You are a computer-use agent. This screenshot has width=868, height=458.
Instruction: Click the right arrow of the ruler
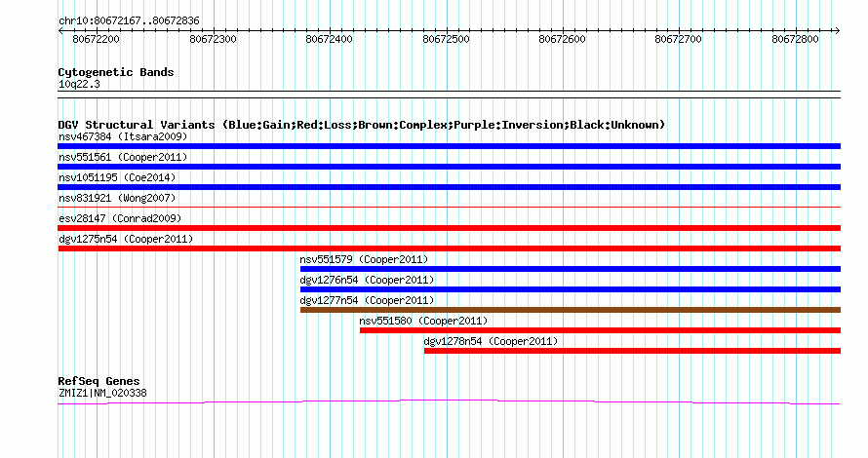pyautogui.click(x=838, y=31)
